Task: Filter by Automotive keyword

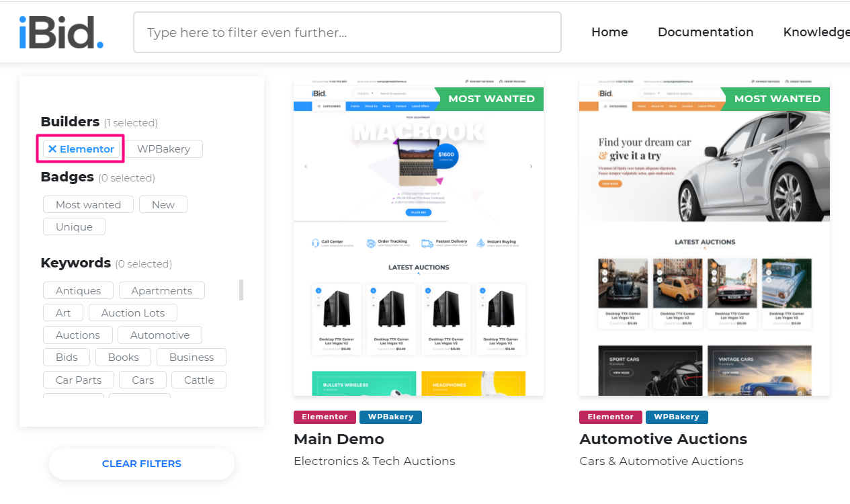Action: click(159, 335)
